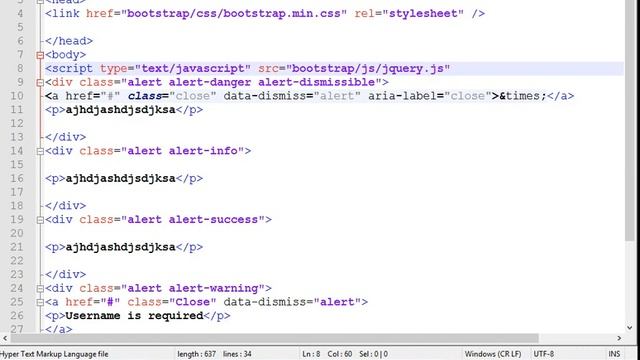Image resolution: width=640 pixels, height=360 pixels.
Task: Click the 'text/javascript' attribute value
Action: click(x=193, y=68)
